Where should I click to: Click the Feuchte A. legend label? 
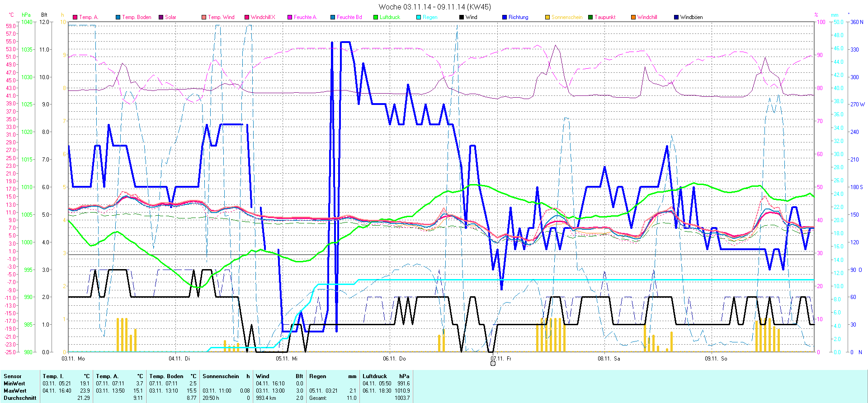[x=305, y=17]
